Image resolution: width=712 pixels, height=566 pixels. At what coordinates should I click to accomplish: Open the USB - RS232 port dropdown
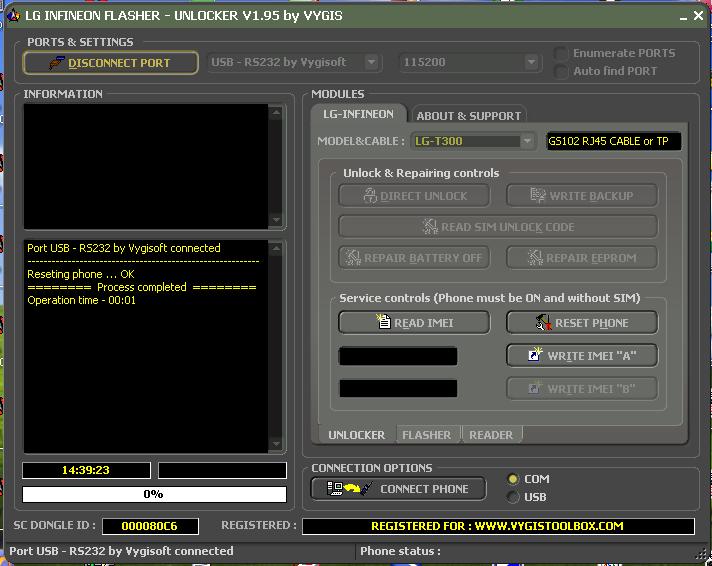pyautogui.click(x=371, y=62)
